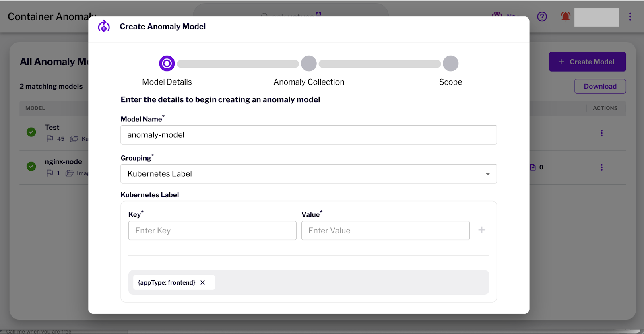Screen dimensions: 644x334
Task: Select the Model Details step
Action: [x=167, y=64]
